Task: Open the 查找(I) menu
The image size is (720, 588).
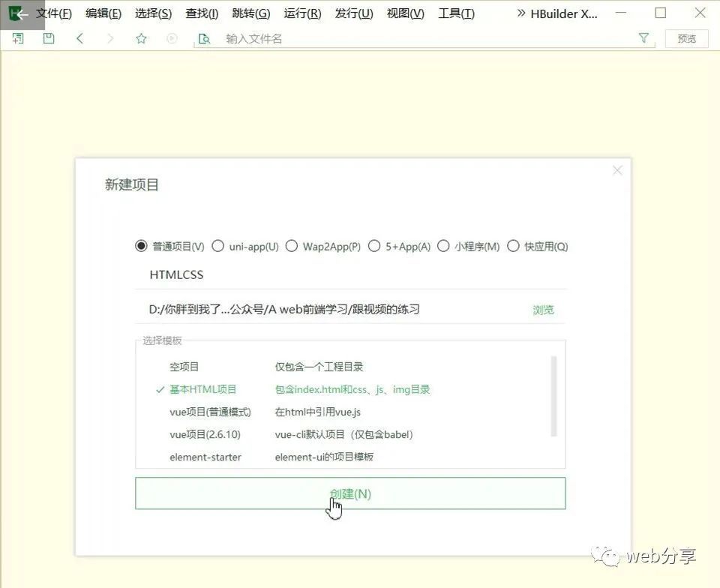Action: pyautogui.click(x=202, y=13)
